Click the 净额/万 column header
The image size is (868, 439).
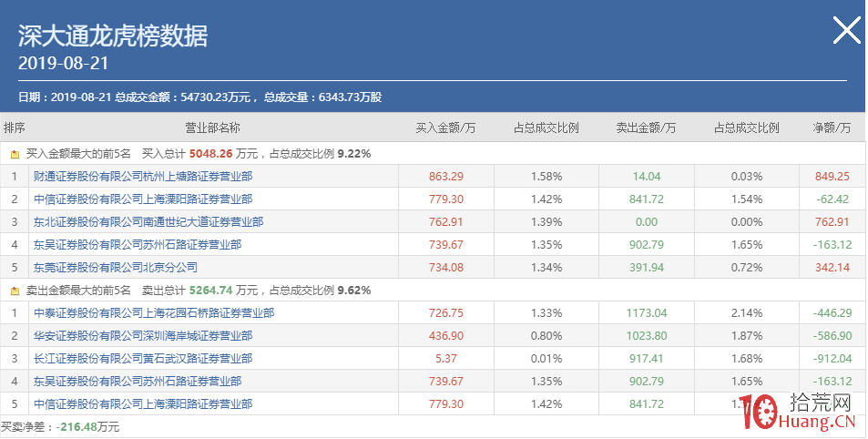click(x=832, y=128)
